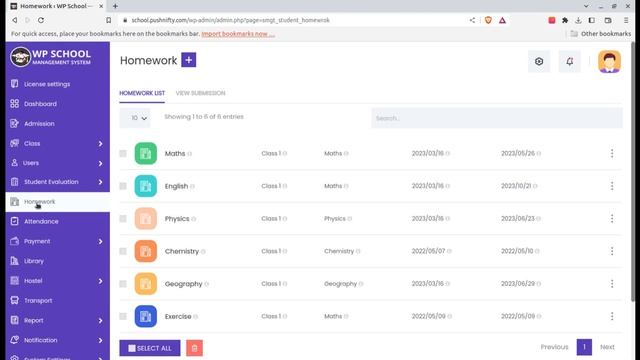Tick the checkbox for Chemistry homework
This screenshot has width=640, height=360.
(123, 251)
